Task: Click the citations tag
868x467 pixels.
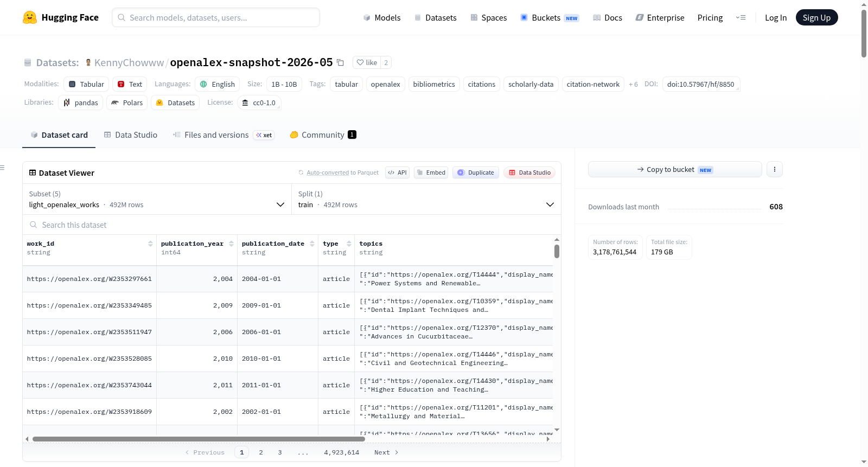Action: 482,84
